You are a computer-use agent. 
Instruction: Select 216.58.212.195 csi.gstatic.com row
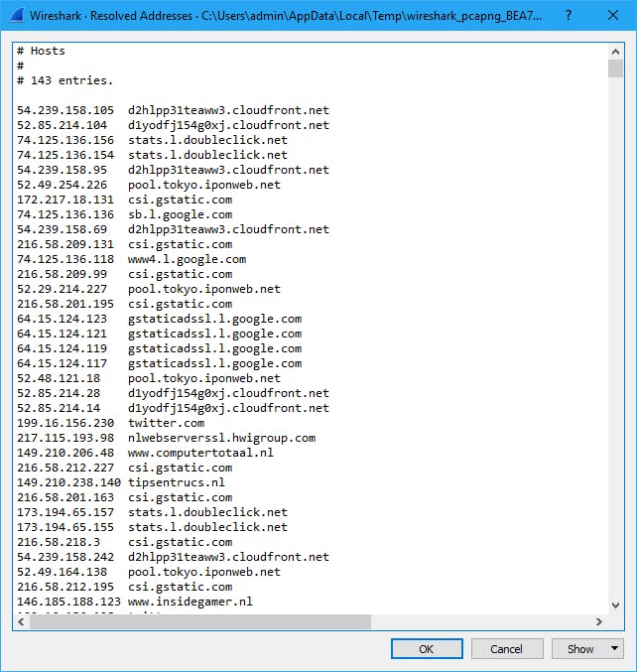point(125,587)
